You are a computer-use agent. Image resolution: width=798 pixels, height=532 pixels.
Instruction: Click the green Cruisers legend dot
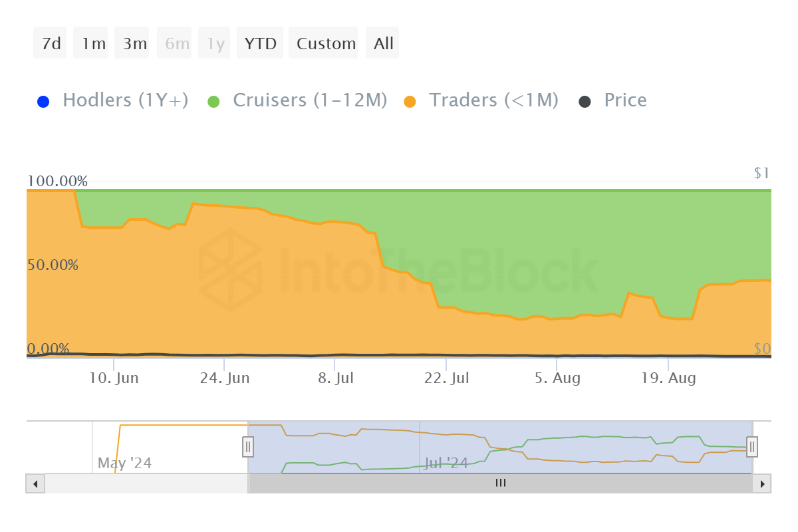[213, 102]
